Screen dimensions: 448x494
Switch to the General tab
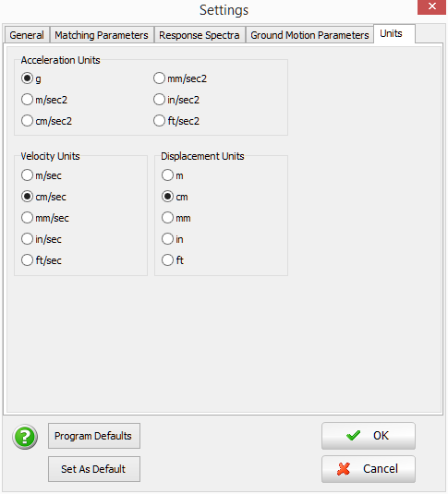click(27, 35)
